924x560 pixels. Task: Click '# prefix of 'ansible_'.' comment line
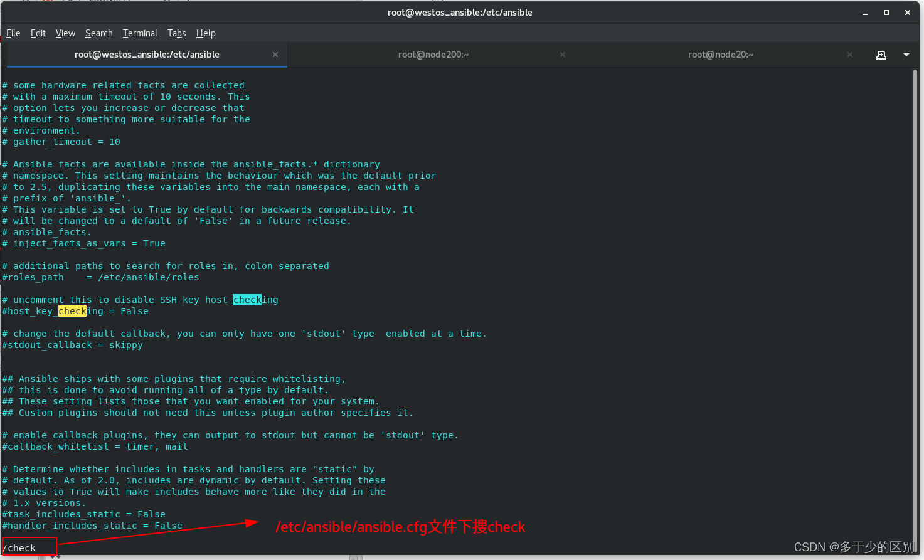66,198
